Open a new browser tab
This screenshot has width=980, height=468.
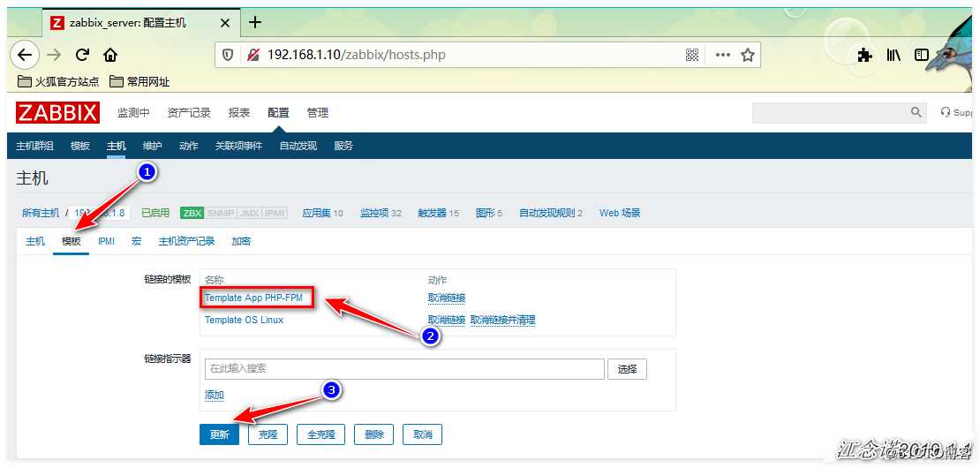tap(255, 22)
